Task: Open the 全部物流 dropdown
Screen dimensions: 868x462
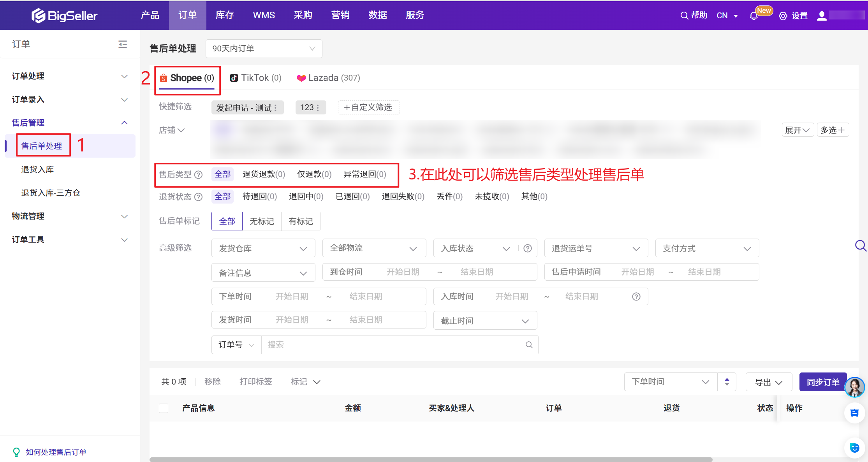Action: pos(374,248)
